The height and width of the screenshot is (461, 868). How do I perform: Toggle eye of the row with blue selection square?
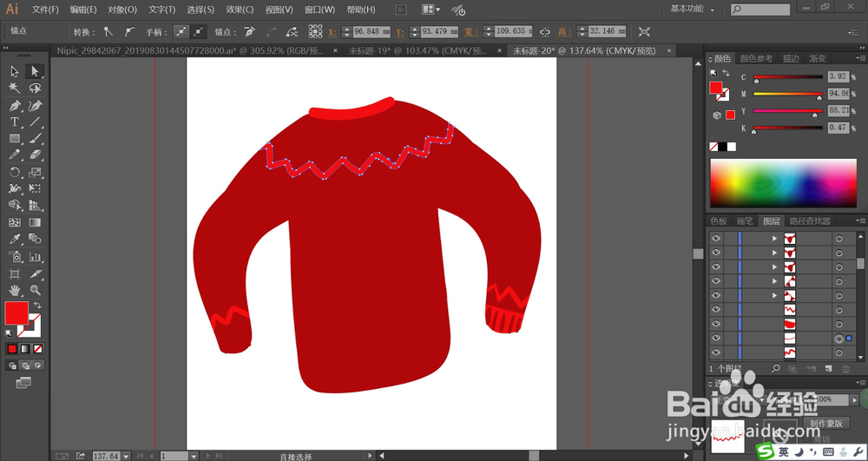[716, 338]
